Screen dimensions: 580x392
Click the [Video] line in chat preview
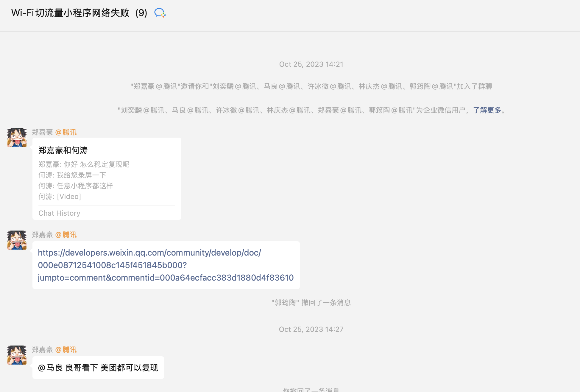pos(60,197)
